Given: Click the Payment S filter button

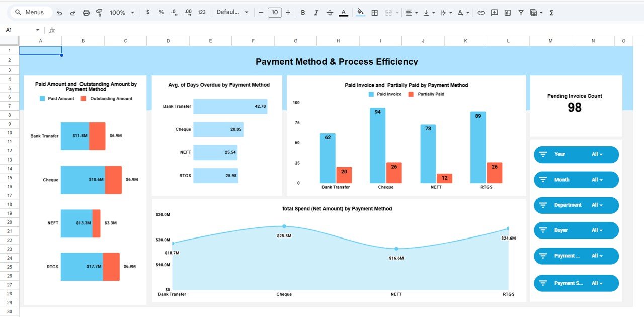Looking at the screenshot, I should (x=576, y=283).
